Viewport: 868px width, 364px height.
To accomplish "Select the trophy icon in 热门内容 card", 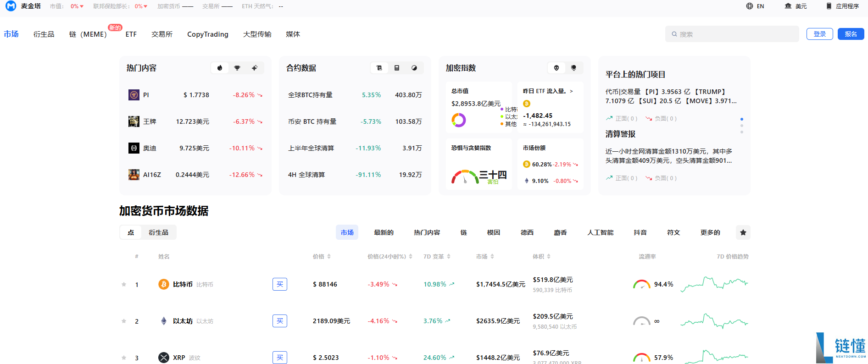I will pos(237,68).
